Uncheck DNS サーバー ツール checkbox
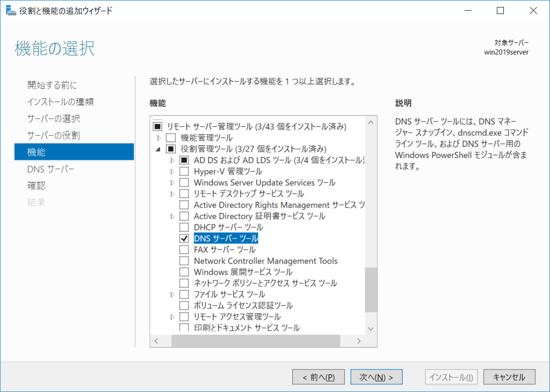The height and width of the screenshot is (392, 550). coord(184,238)
